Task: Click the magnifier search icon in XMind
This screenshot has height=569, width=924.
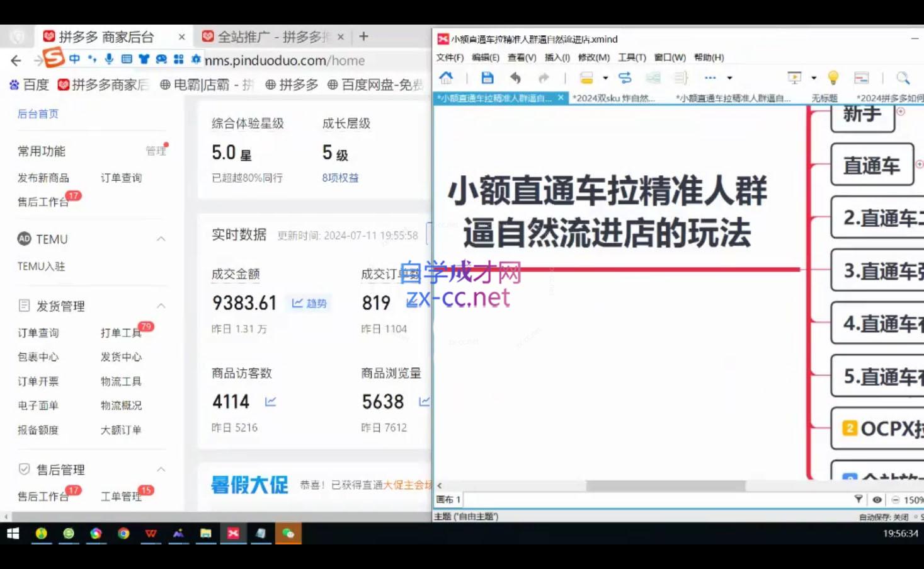Action: click(903, 78)
